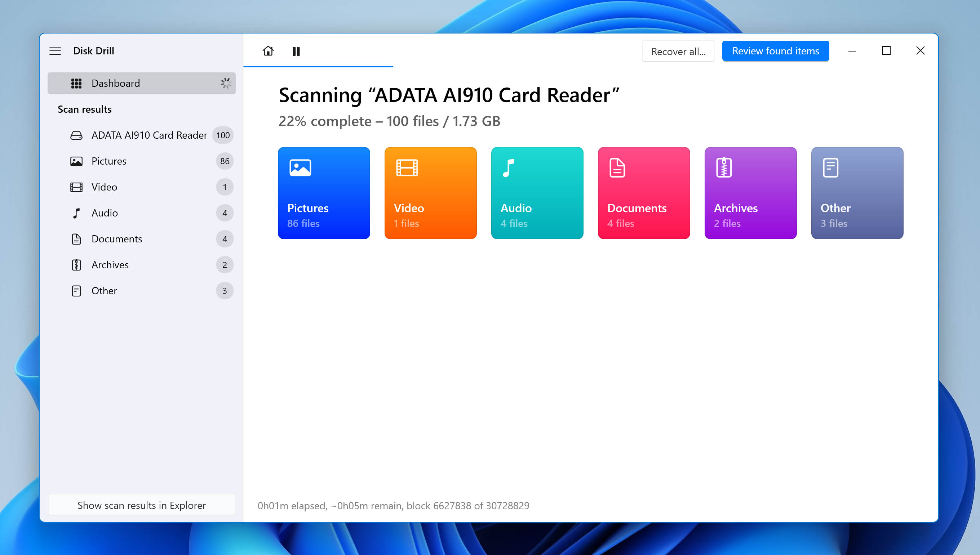Click the Review found items button
This screenshot has height=555, width=980.
(x=775, y=50)
